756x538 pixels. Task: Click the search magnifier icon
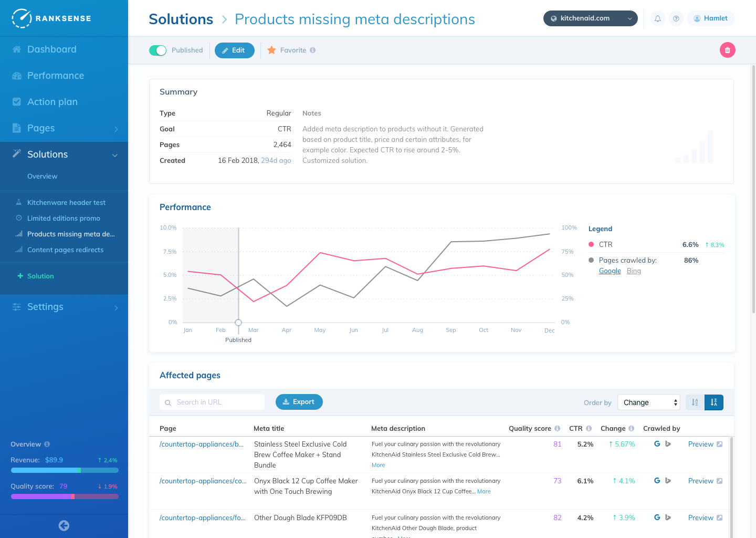click(x=168, y=402)
